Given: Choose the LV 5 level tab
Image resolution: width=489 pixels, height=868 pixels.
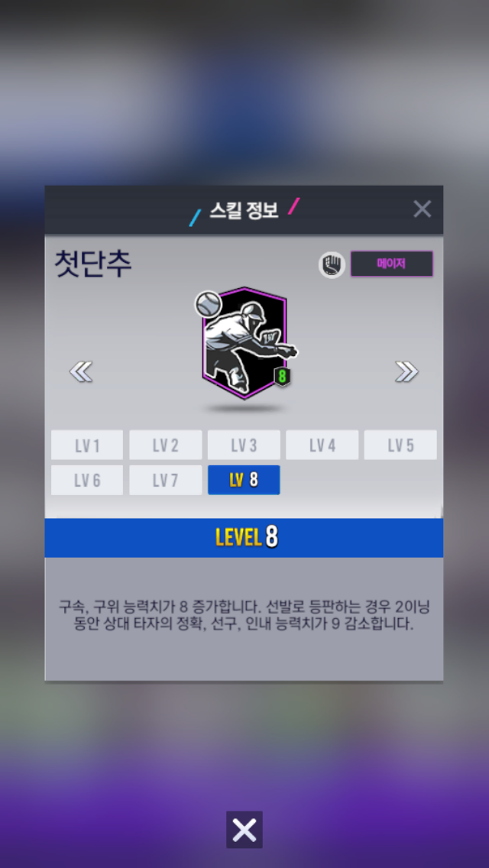Looking at the screenshot, I should 400,445.
